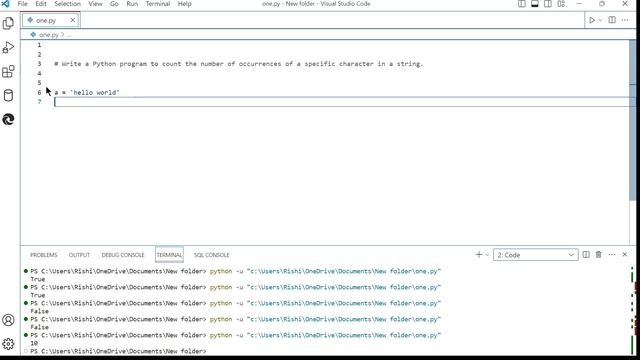Open the Go menu
This screenshot has width=640, height=360.
114,4
